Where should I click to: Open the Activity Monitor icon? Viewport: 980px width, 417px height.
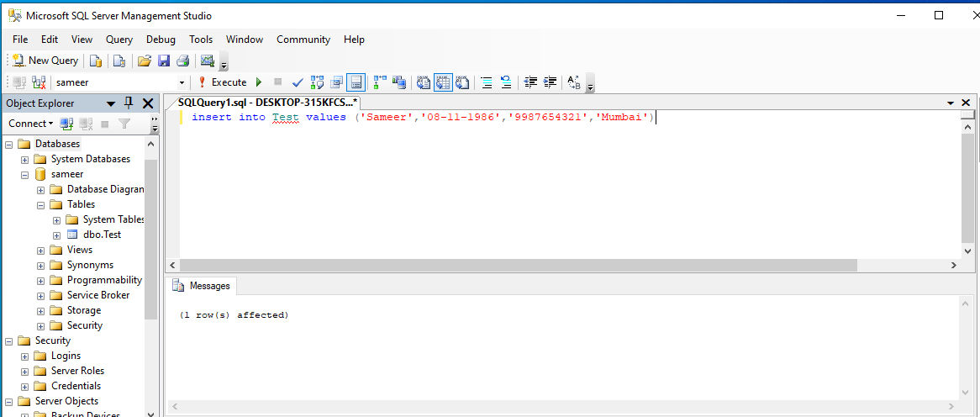208,61
